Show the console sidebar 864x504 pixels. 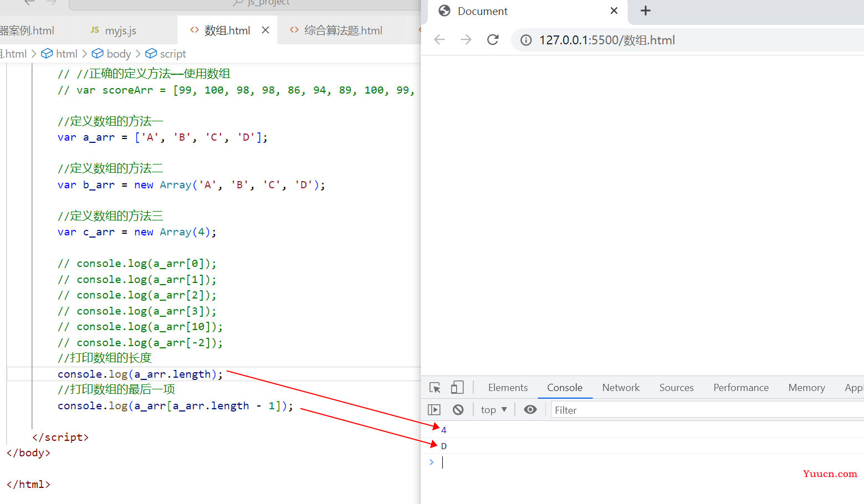coord(434,410)
